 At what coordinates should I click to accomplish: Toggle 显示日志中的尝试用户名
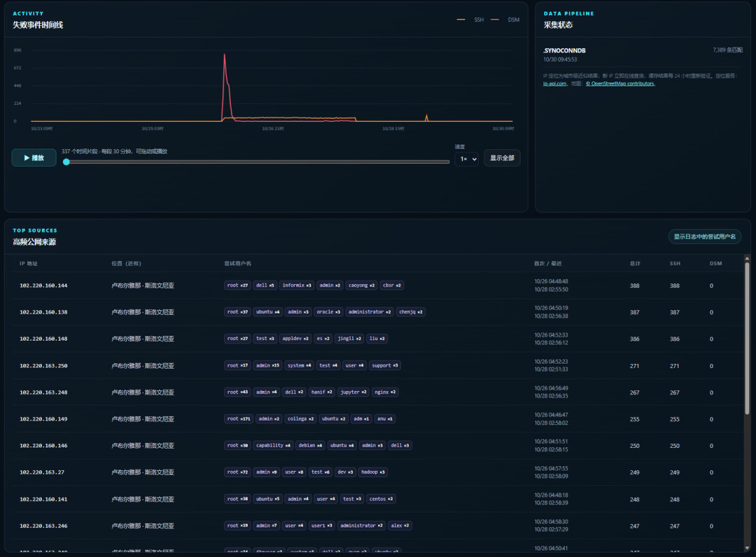(704, 237)
